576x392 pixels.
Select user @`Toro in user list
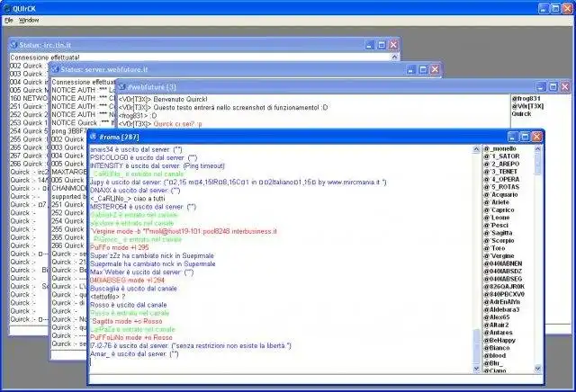(x=494, y=248)
